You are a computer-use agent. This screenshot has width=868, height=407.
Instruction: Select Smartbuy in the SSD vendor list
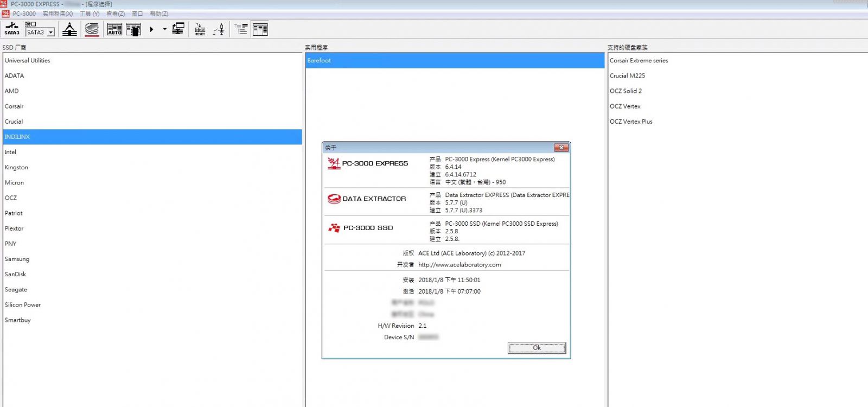(x=152, y=320)
